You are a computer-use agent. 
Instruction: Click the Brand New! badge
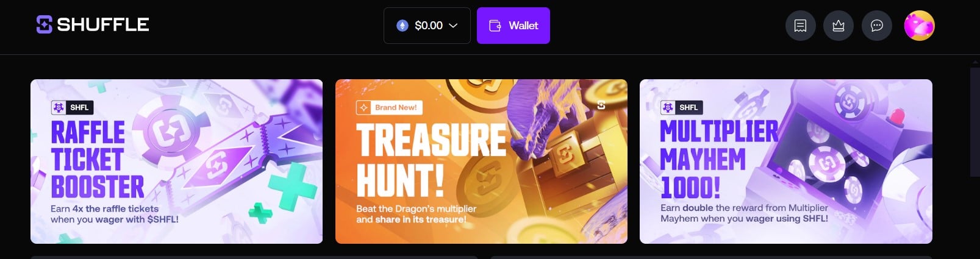click(389, 107)
